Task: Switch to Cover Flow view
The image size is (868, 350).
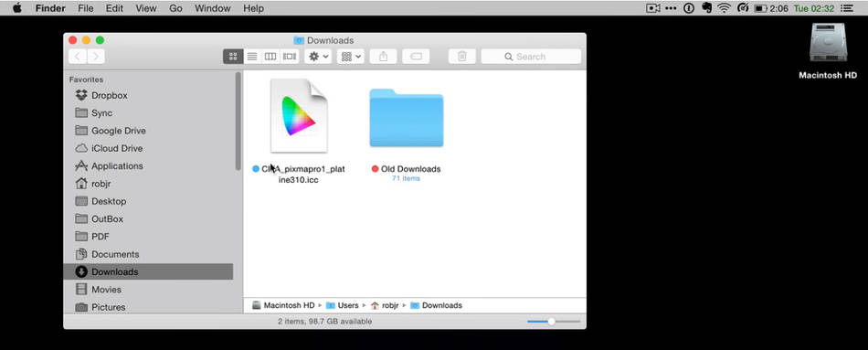Action: click(x=290, y=57)
